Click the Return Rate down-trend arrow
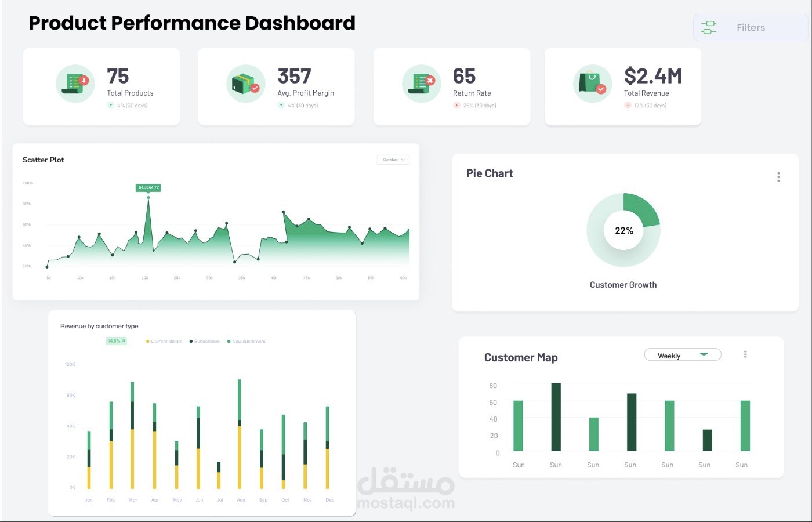Viewport: 812px width, 522px height. [456, 105]
